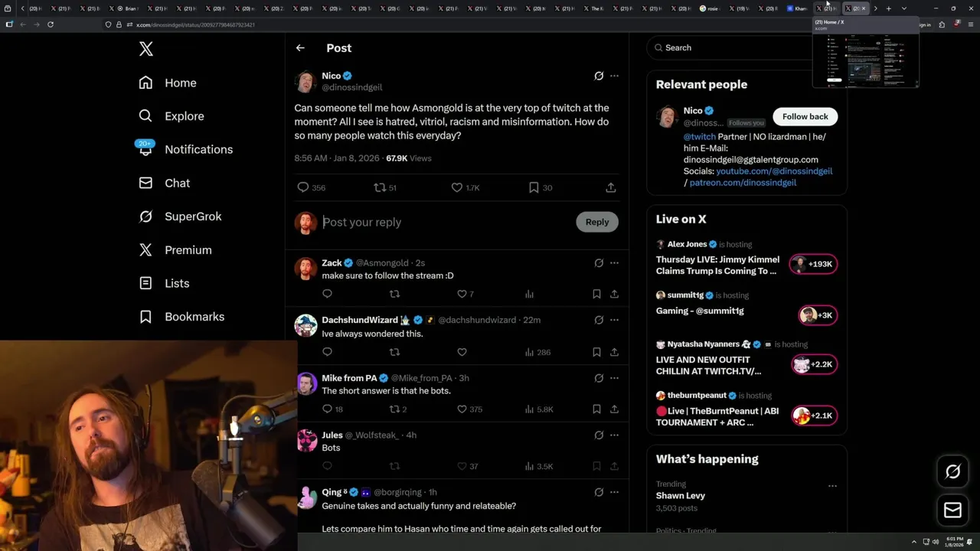Share Zack's reply

tap(614, 294)
